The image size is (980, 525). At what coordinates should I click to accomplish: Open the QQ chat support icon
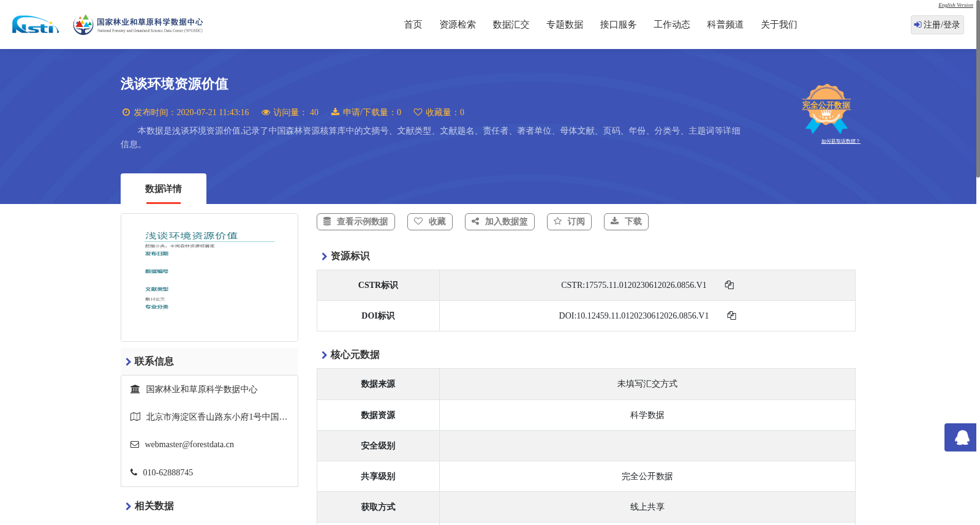[x=960, y=437]
